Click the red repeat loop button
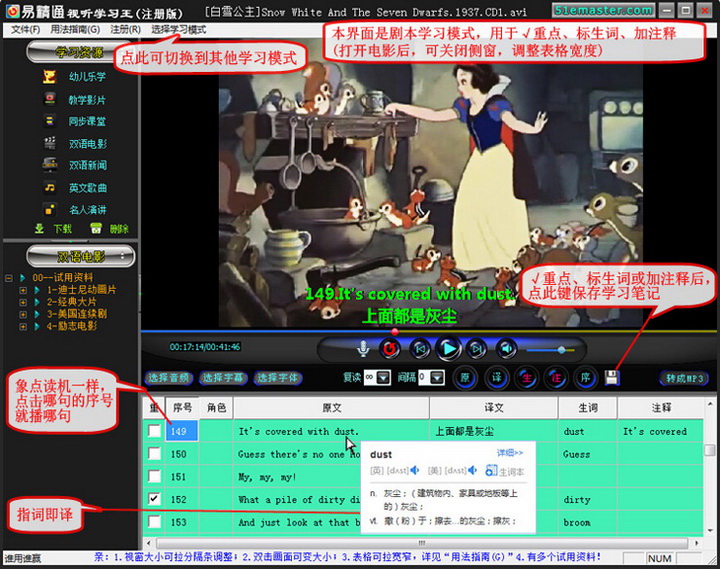 coord(389,349)
